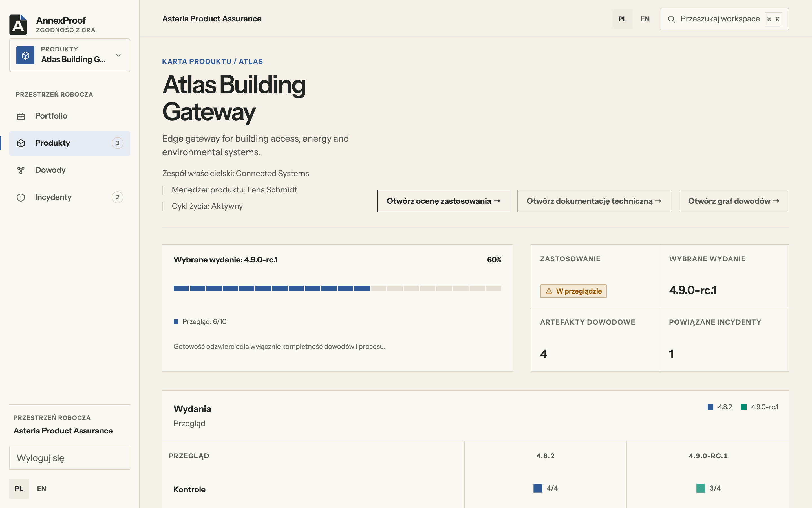Click the Produkty count badge 3
The width and height of the screenshot is (812, 508).
[x=118, y=143]
